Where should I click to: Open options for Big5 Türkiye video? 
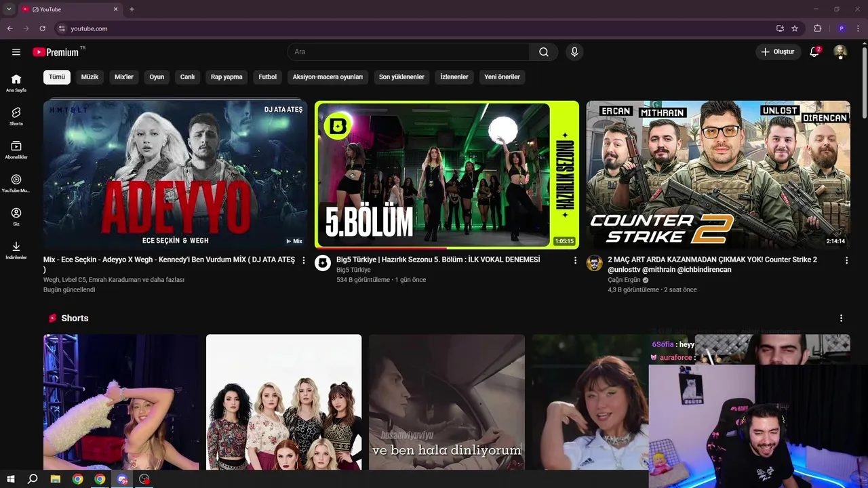click(575, 260)
